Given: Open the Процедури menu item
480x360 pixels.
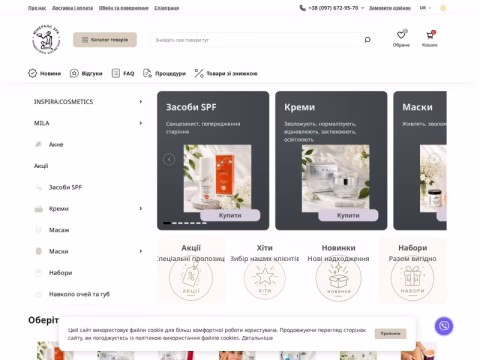Looking at the screenshot, I should click(164, 73).
